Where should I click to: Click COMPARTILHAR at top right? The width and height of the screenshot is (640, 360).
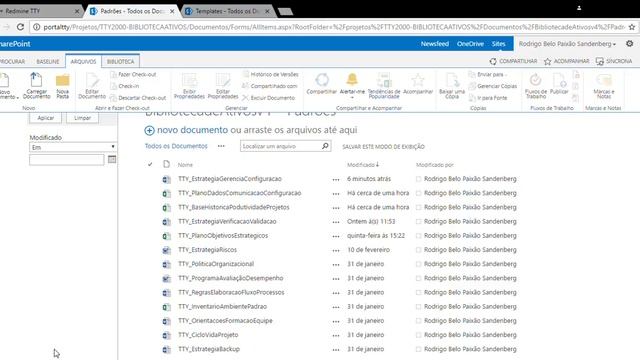point(513,61)
